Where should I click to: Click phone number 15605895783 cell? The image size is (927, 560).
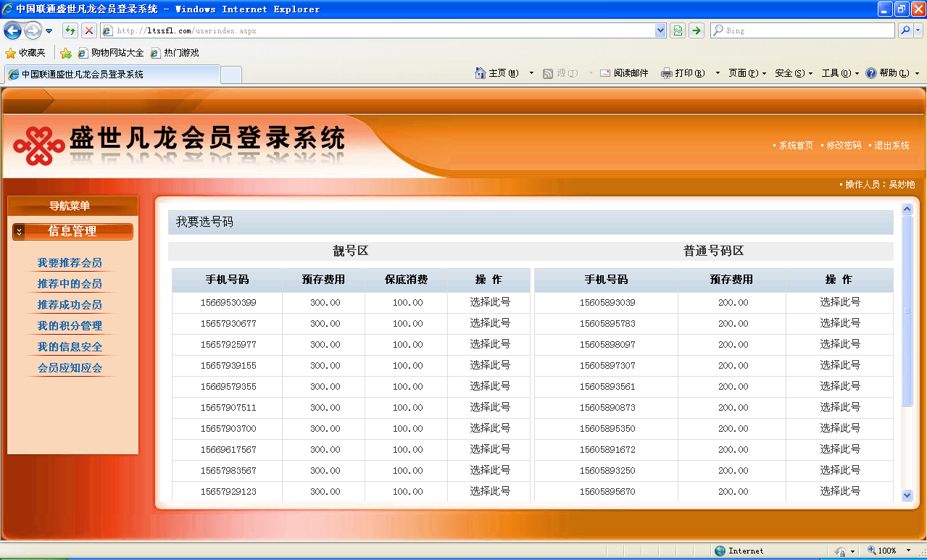click(x=607, y=323)
